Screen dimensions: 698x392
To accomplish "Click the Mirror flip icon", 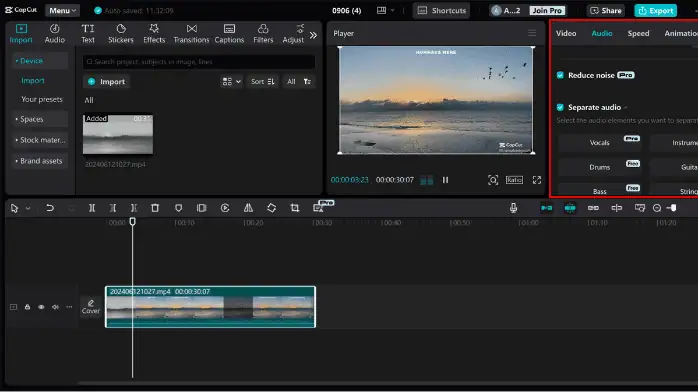I will 248,208.
